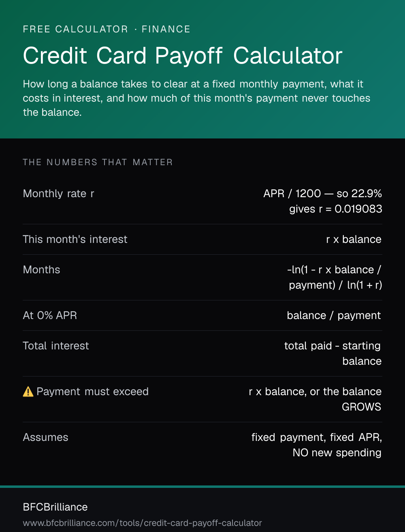Open the bfcbrilliance.com calculator URL link
Viewport: 405px width, 532px height.
pos(143,523)
